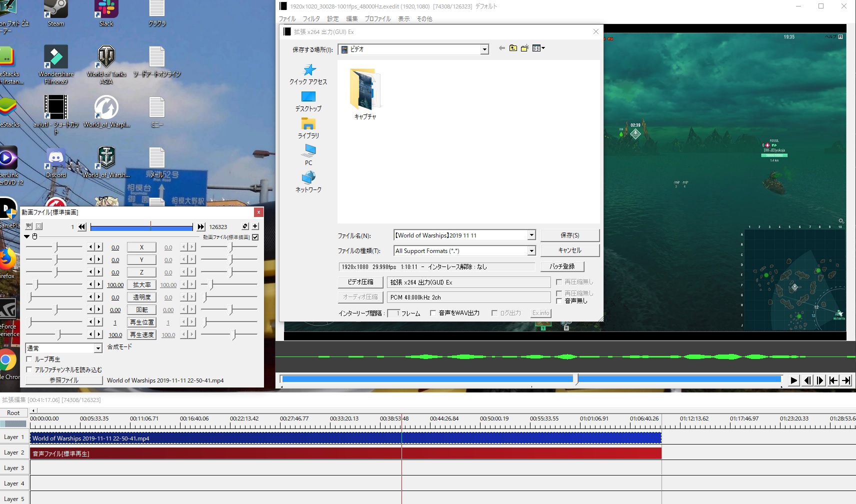Click the main preview seek bar
This screenshot has height=504, width=856.
(531, 379)
